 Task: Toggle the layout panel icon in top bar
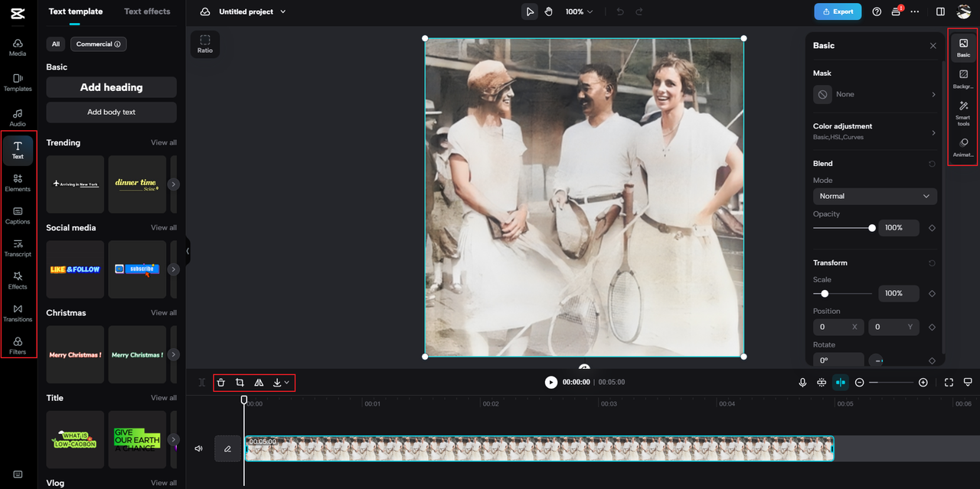coord(940,11)
